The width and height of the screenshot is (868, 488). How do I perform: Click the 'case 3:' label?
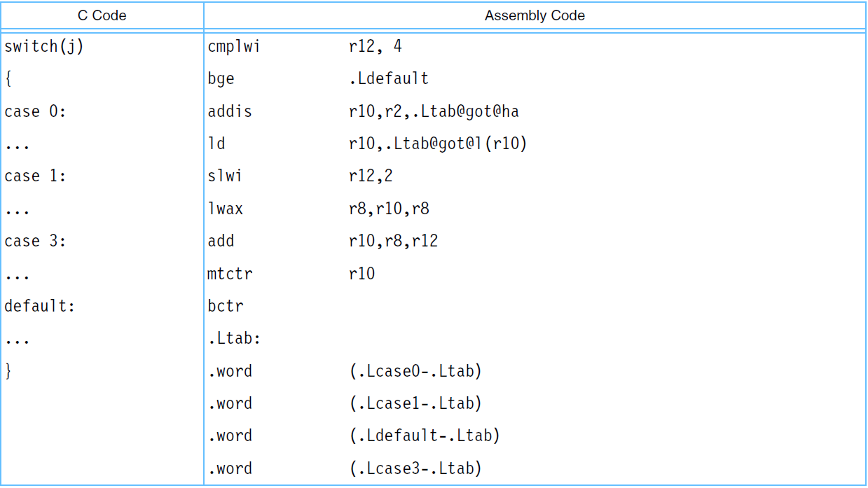pyautogui.click(x=35, y=241)
